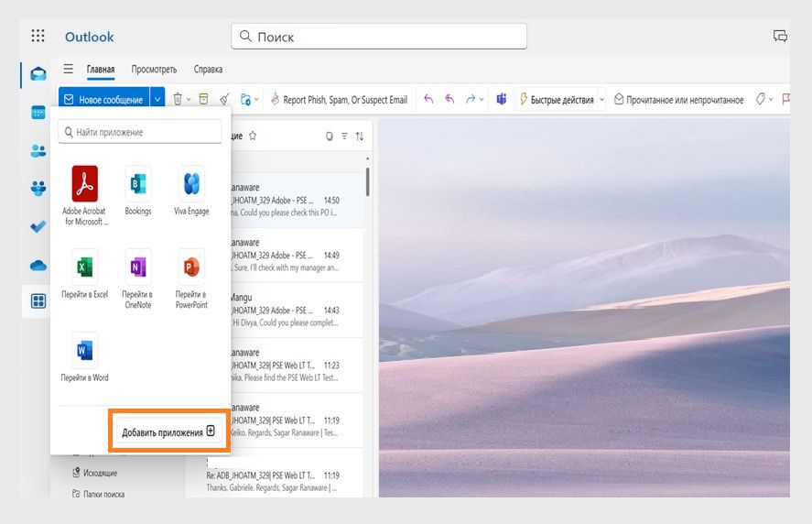Click the More apps tiles icon
812x524 pixels.
pos(38,301)
